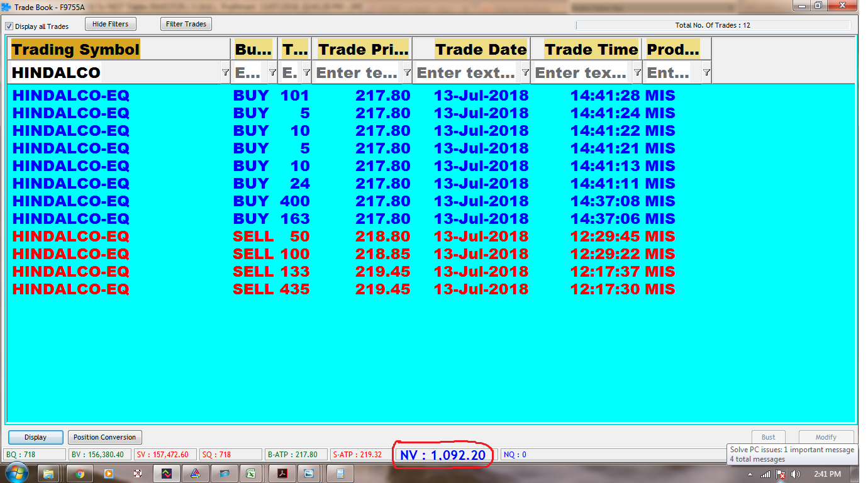Select the BUY 163 trade at 14:37:06
The image size is (868, 483).
(343, 219)
